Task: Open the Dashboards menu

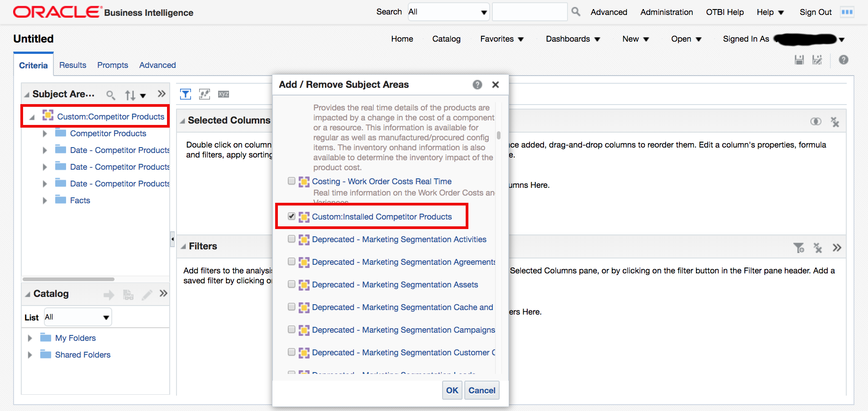Action: pyautogui.click(x=572, y=39)
